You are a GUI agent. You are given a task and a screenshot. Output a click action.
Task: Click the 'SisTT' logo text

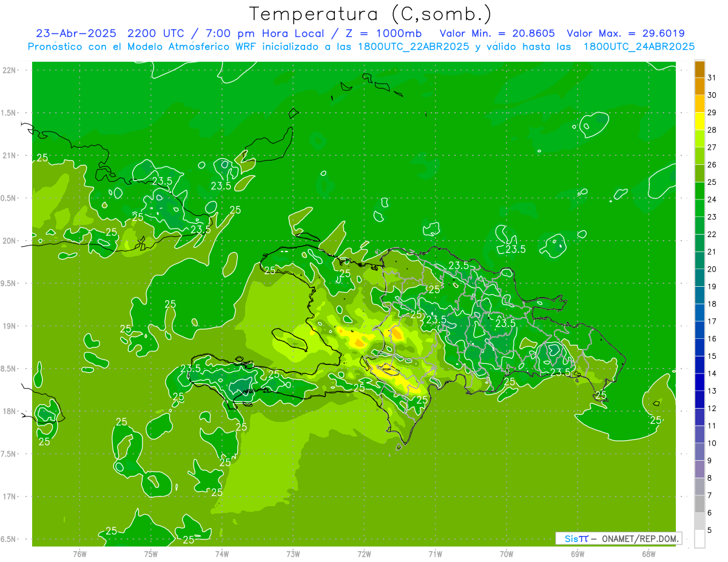[576, 538]
